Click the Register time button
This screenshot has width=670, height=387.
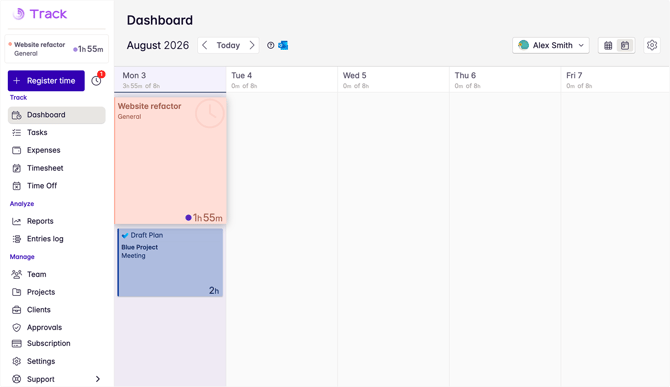pos(46,81)
